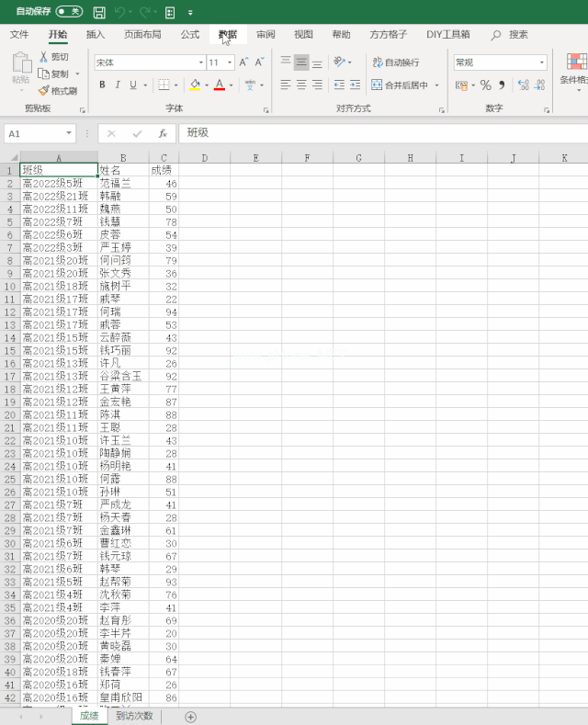Add a new sheet with plus icon
Screen dimensions: 588x725
190,717
